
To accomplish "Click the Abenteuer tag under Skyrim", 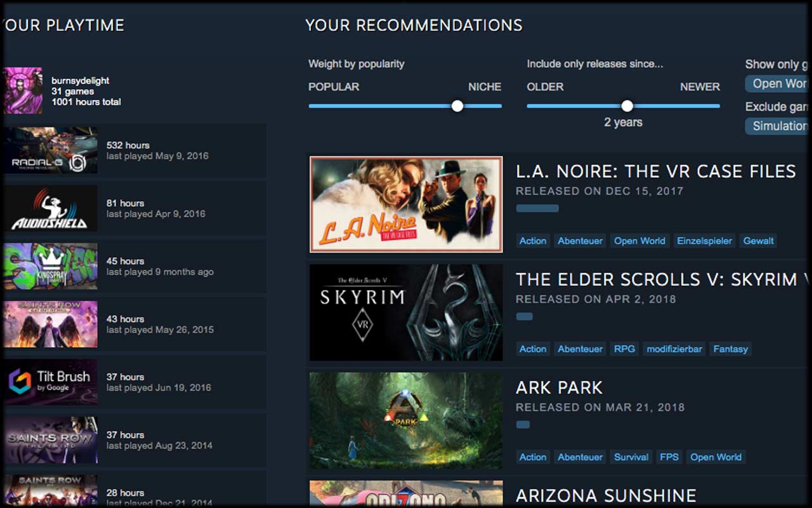I will point(580,349).
